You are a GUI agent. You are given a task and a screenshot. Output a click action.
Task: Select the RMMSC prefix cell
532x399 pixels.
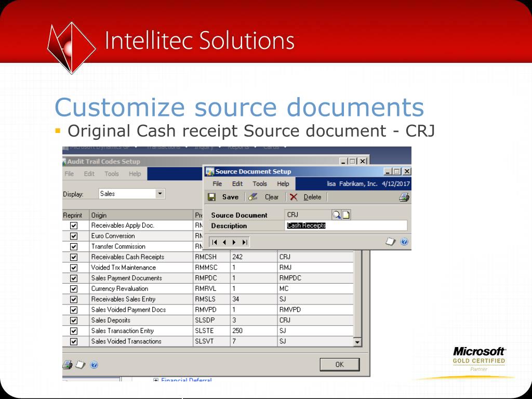coord(211,268)
